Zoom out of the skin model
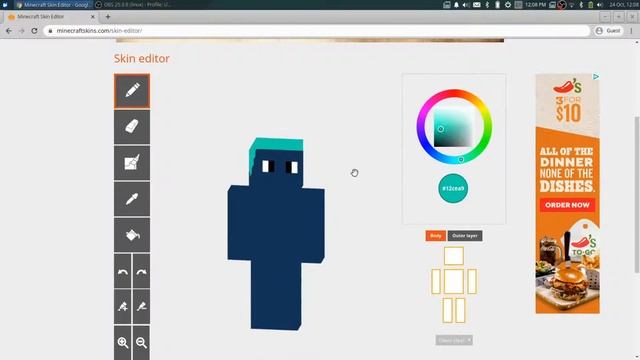This screenshot has height=360, width=640. click(141, 342)
